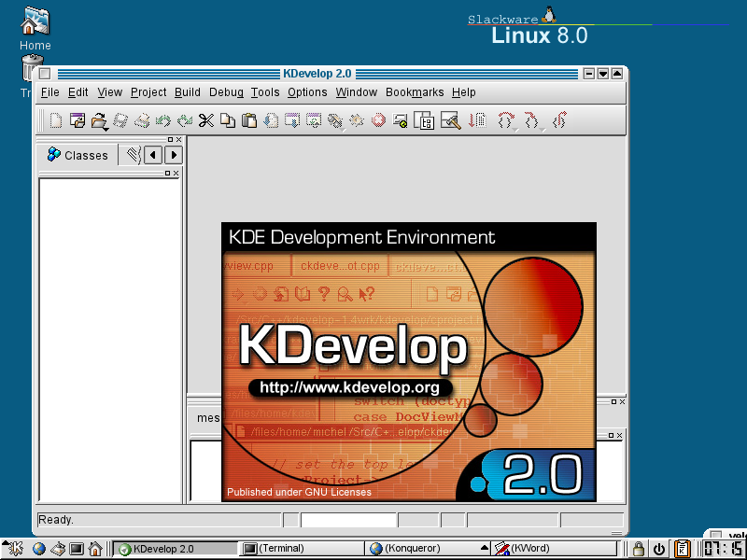Undo the last edit with the toolbar arrow

tap(163, 120)
